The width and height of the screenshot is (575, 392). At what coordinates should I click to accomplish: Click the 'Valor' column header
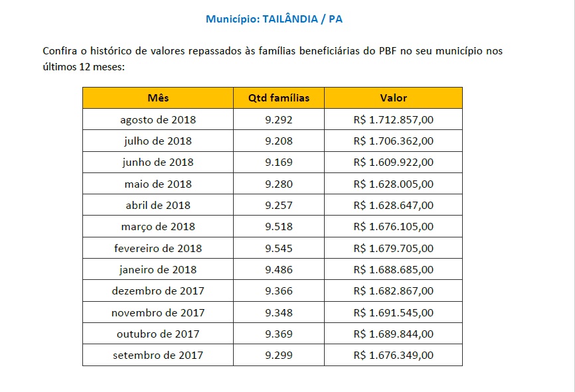393,98
